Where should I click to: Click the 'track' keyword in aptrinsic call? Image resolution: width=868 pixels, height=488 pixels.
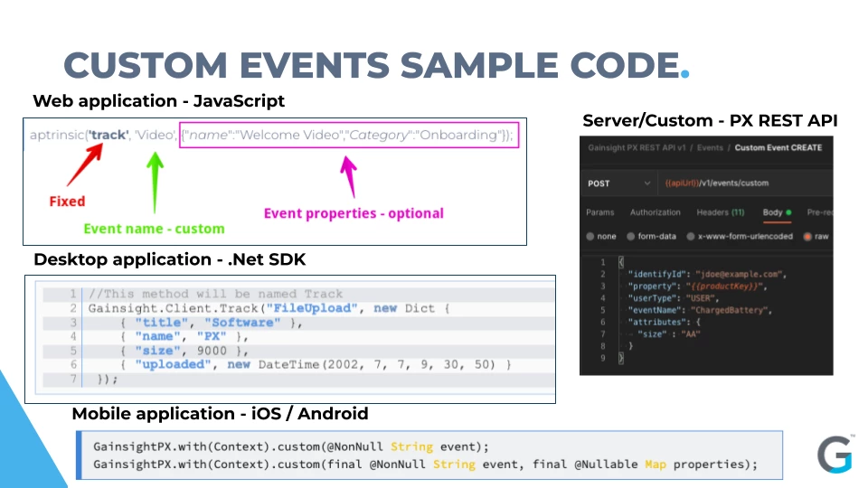tap(108, 135)
